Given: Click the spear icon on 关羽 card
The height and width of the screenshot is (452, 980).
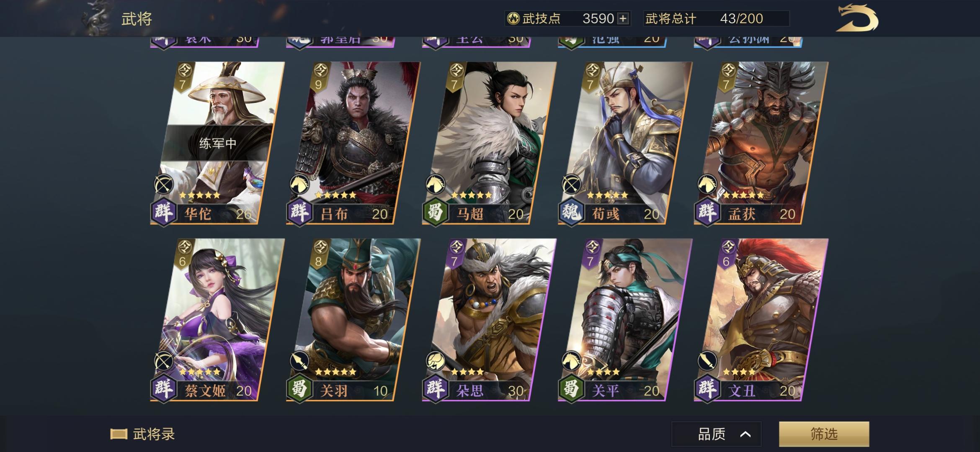Looking at the screenshot, I should coord(300,362).
